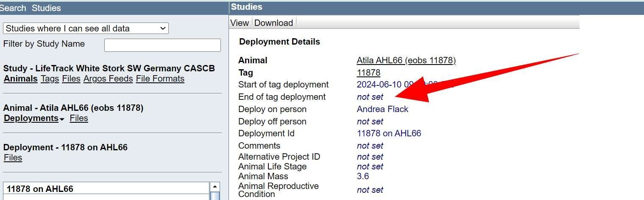Open the tag 11878 link
644x200 pixels.
tap(368, 73)
